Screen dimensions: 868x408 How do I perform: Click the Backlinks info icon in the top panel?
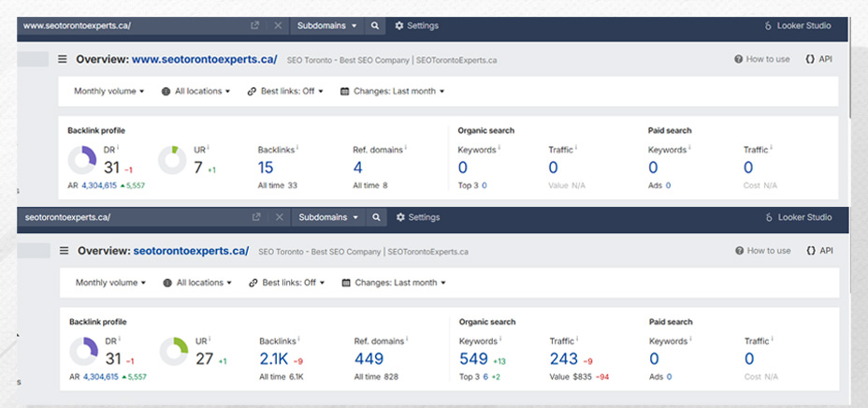click(297, 148)
